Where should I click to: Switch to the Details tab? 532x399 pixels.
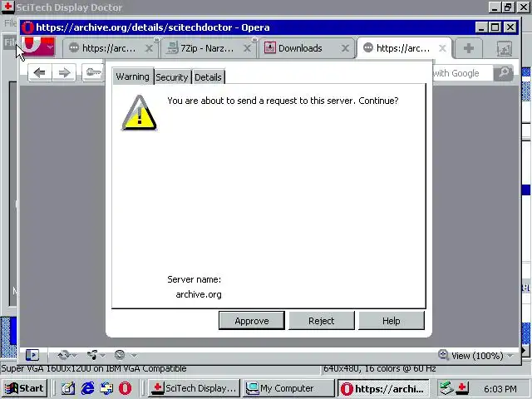point(208,77)
